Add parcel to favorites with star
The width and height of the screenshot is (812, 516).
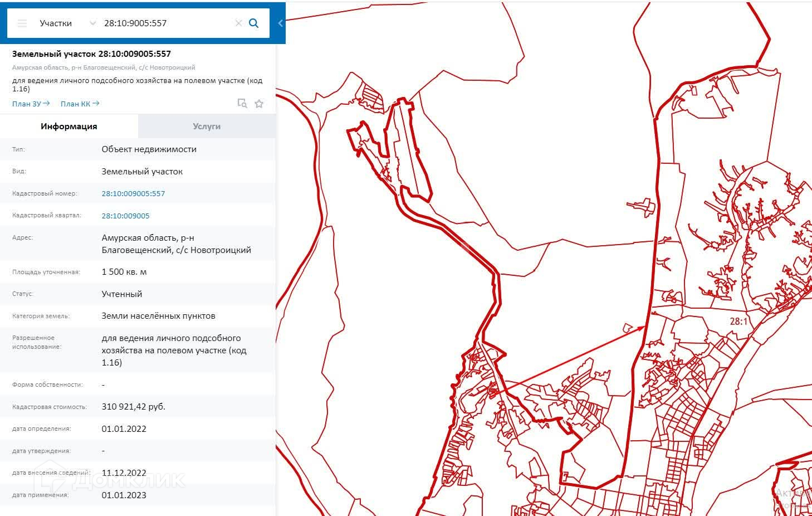click(259, 104)
